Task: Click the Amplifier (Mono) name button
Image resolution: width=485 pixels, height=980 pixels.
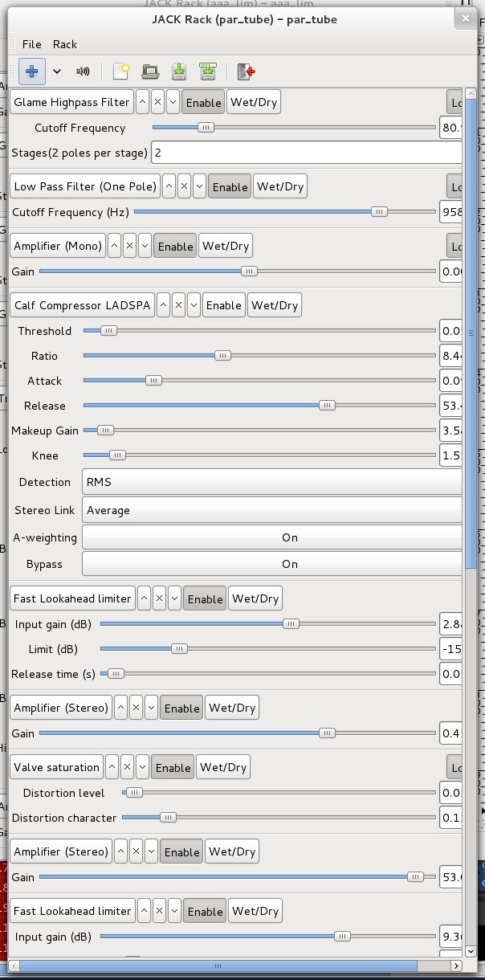Action: 58,246
